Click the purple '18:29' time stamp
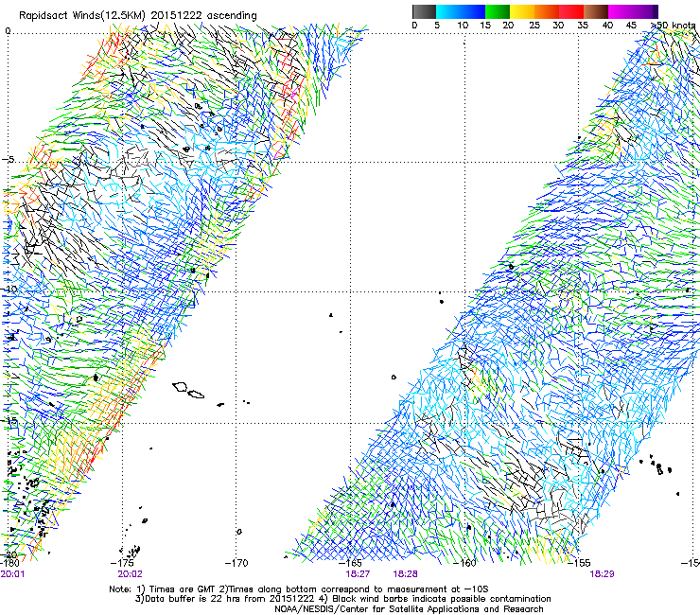700x615 pixels. click(602, 573)
